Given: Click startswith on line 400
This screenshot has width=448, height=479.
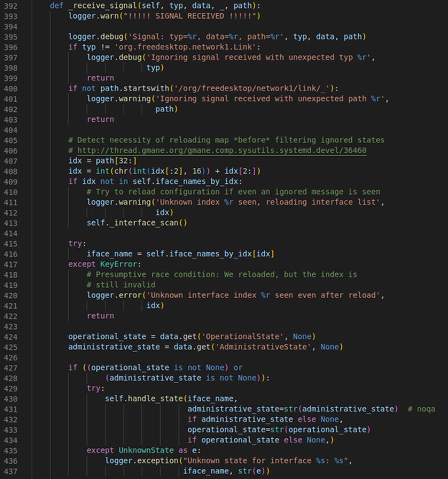Looking at the screenshot, I should (x=146, y=88).
